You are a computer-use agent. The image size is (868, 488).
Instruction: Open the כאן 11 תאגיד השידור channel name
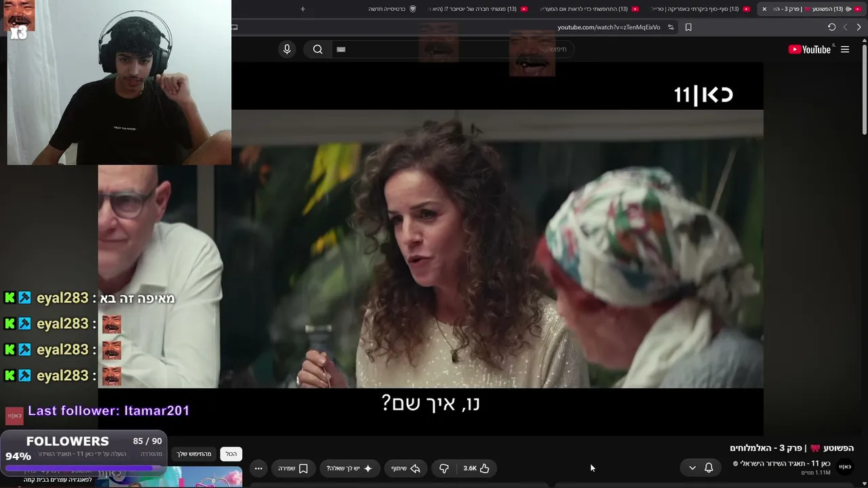click(785, 464)
